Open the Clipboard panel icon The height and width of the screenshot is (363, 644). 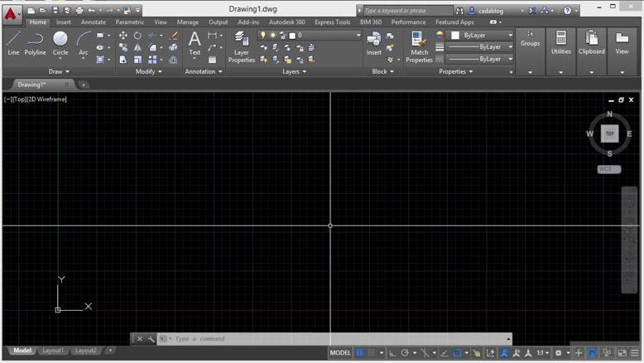[591, 43]
